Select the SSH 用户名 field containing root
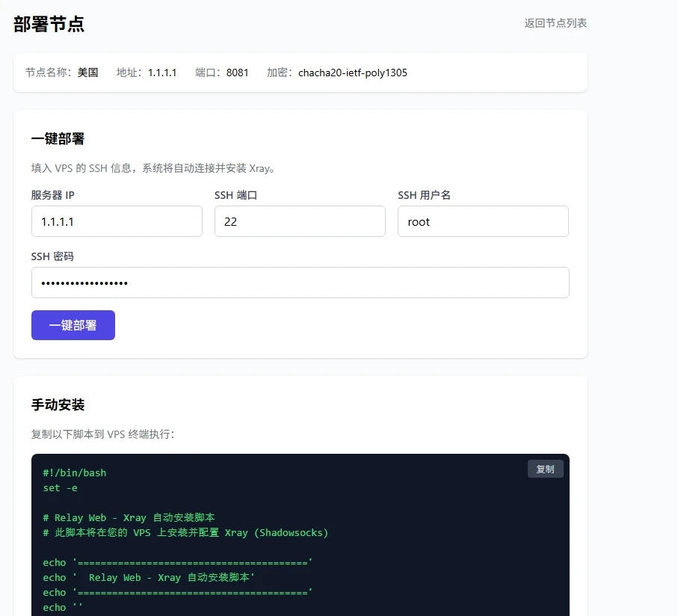 pos(483,221)
